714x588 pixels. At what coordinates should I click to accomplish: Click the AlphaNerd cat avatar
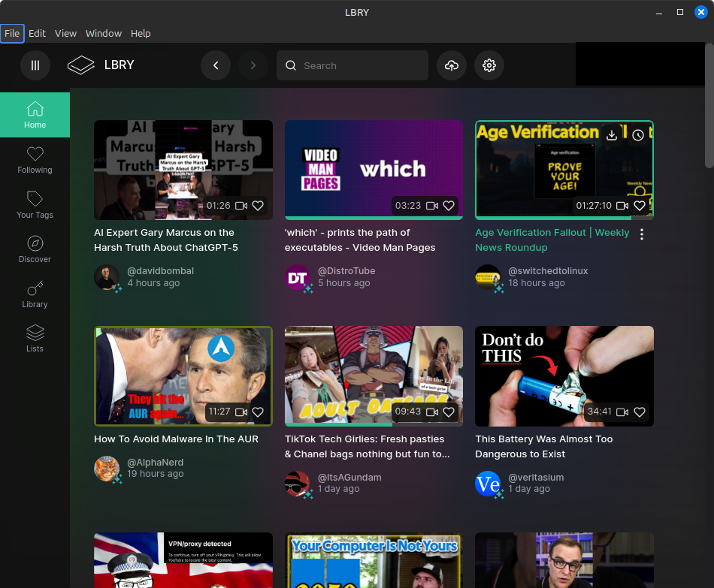(x=107, y=469)
